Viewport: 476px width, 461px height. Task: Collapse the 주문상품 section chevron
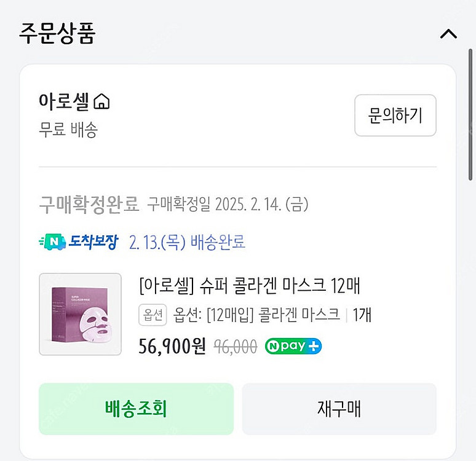pos(448,34)
